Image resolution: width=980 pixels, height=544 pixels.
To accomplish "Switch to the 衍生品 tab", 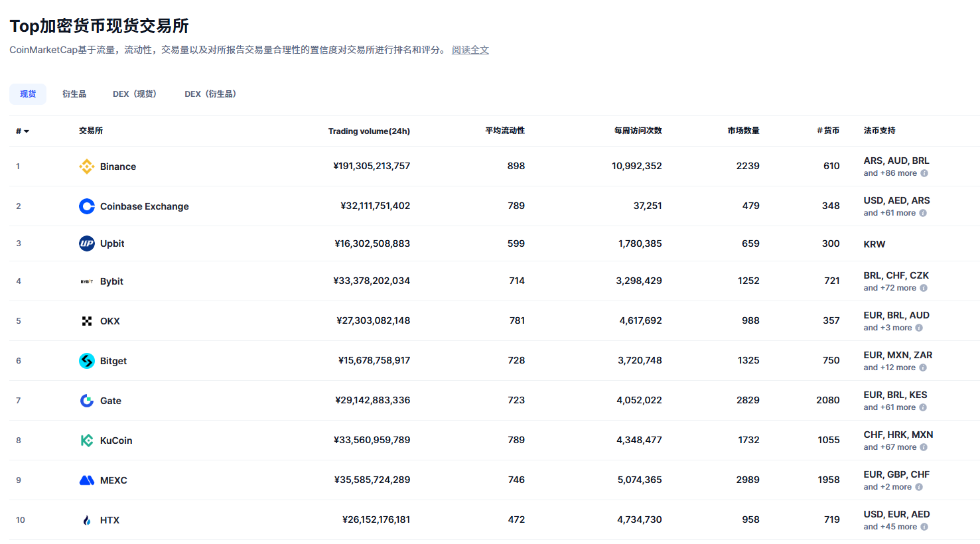I will [74, 94].
